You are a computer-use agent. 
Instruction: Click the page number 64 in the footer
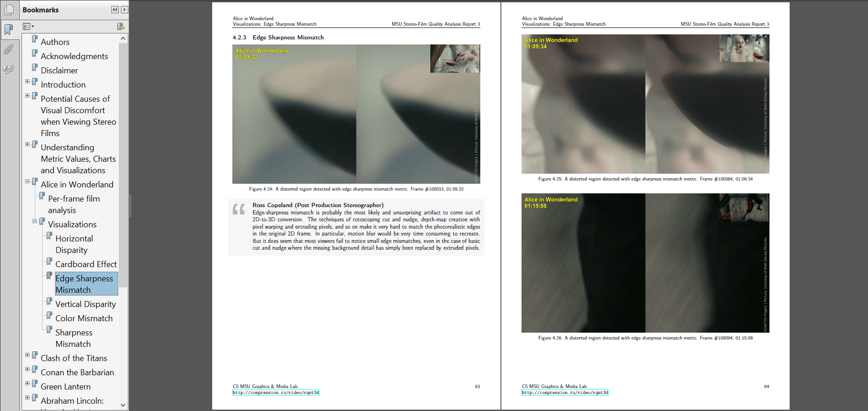[x=767, y=387]
